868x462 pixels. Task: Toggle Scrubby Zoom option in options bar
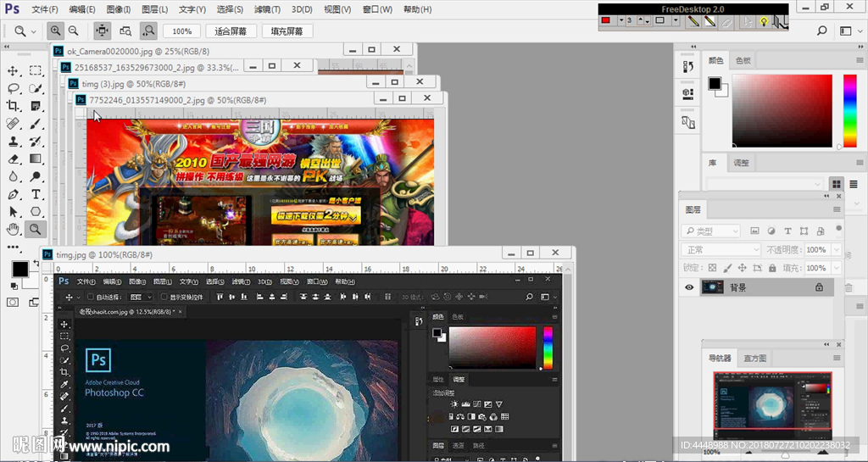click(x=148, y=31)
